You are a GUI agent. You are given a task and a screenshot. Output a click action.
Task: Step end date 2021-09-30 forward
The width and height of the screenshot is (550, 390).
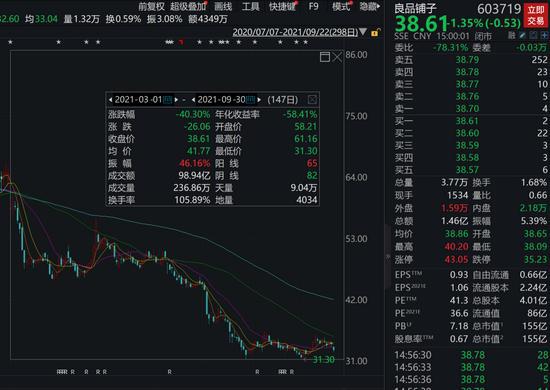pos(259,100)
